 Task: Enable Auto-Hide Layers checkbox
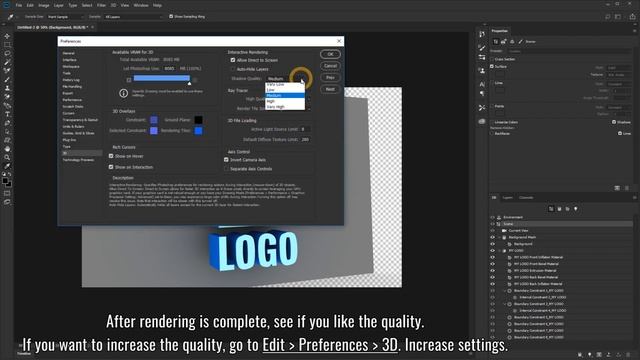click(233, 69)
